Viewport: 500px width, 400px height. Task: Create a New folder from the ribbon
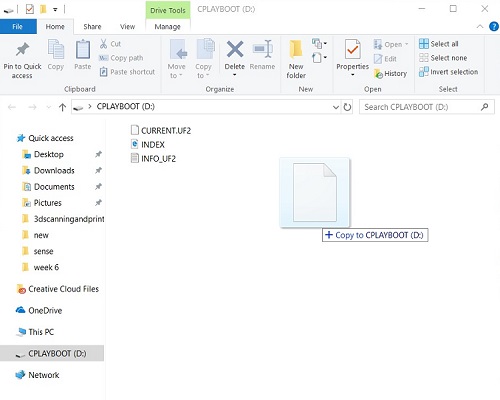pyautogui.click(x=296, y=59)
